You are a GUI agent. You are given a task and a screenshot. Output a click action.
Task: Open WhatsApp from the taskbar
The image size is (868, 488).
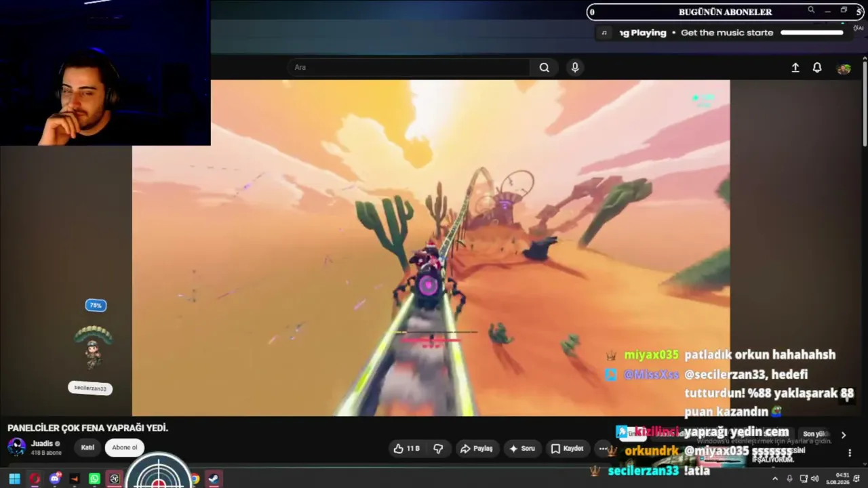point(94,479)
